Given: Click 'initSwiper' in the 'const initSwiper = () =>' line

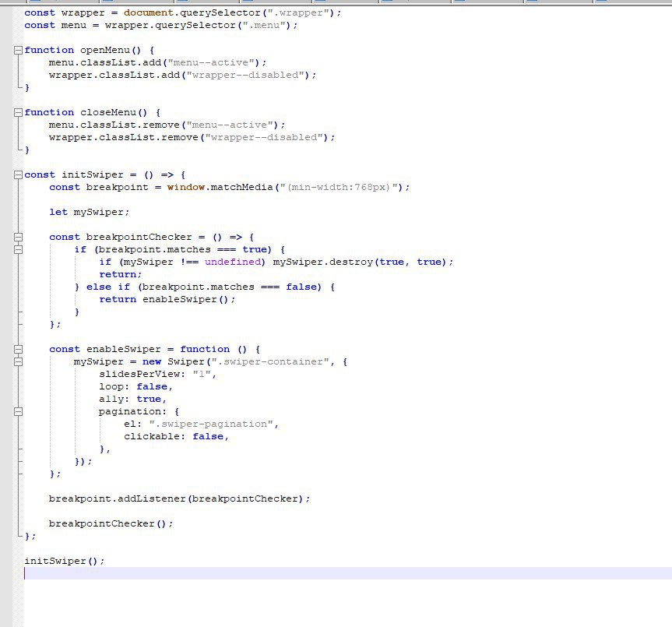Looking at the screenshot, I should click(x=93, y=174).
